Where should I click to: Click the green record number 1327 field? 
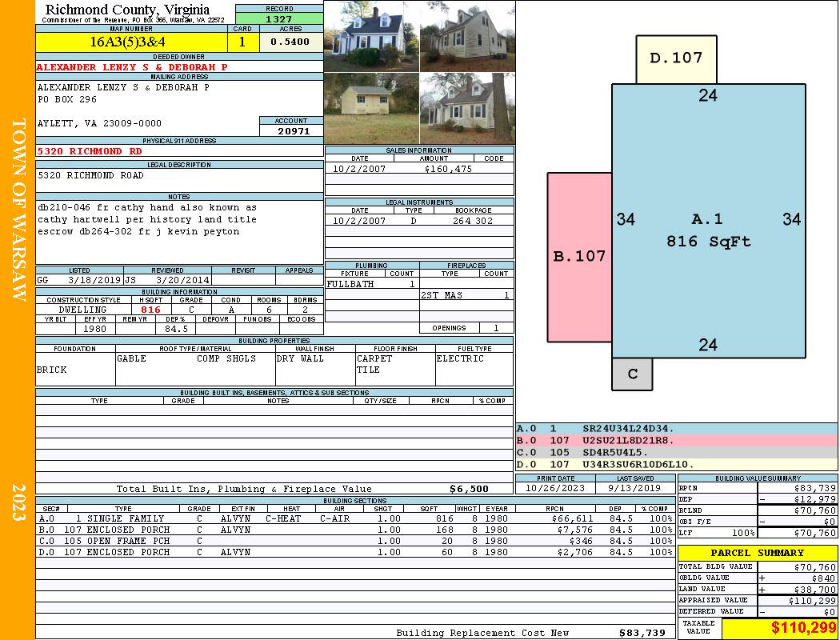[x=279, y=18]
